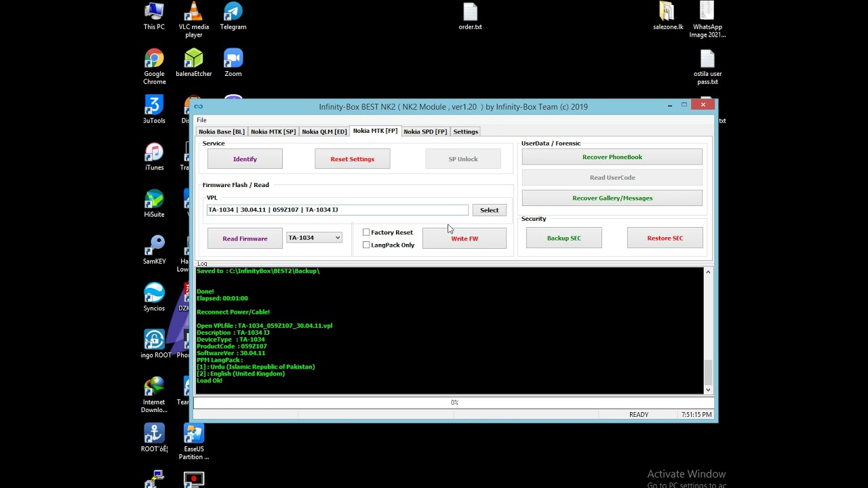Click the Reset Settings button
The width and height of the screenshot is (868, 488).
coord(352,159)
